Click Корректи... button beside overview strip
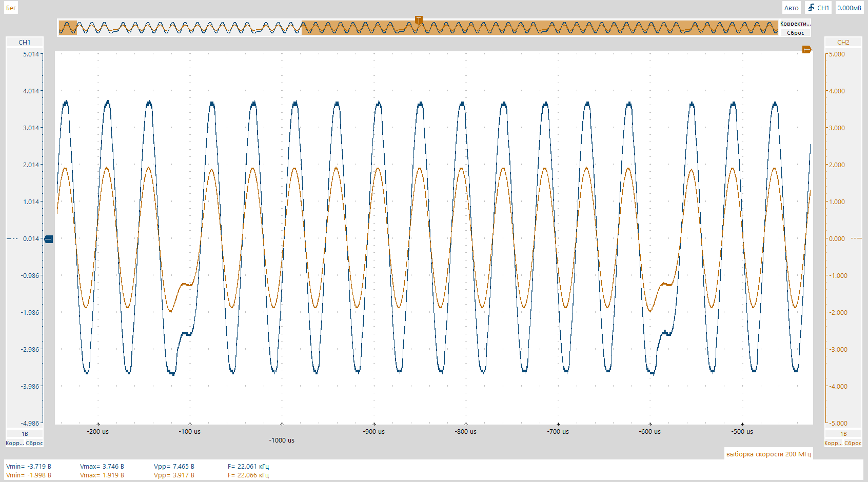This screenshot has height=482, width=868. (795, 24)
